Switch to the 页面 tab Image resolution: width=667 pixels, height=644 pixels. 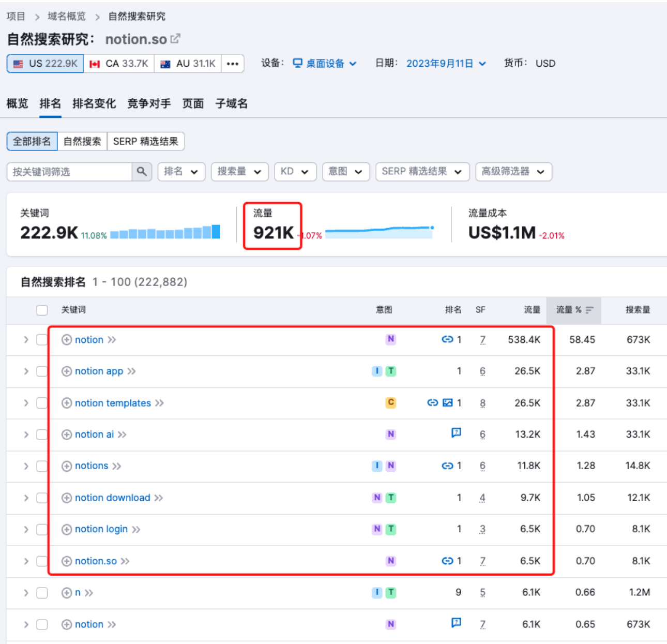coord(193,103)
